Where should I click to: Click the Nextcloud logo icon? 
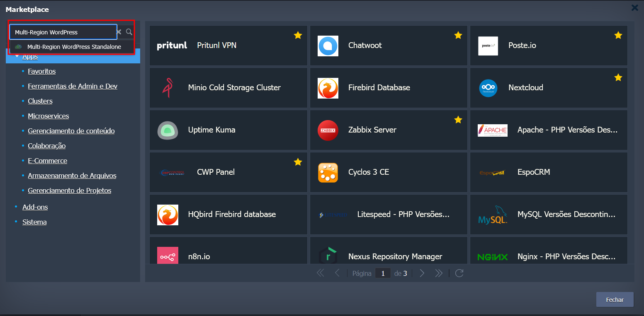click(488, 88)
